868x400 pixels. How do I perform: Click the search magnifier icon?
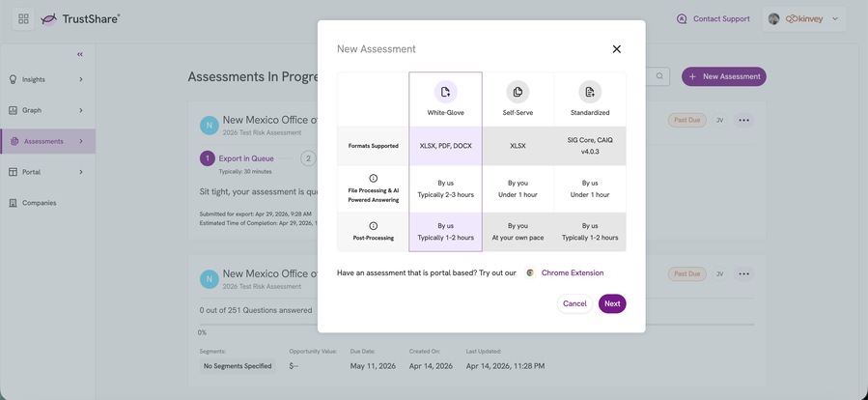click(x=659, y=76)
